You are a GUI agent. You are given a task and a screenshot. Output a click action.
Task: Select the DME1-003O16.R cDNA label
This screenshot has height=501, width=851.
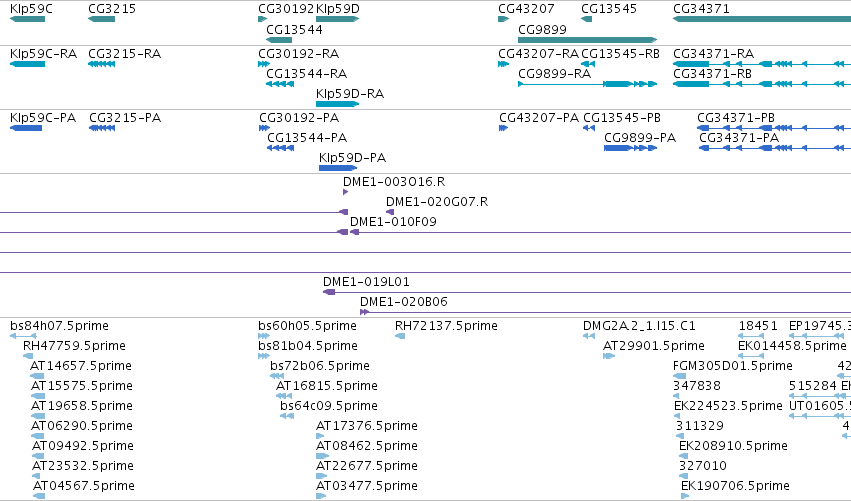[394, 182]
